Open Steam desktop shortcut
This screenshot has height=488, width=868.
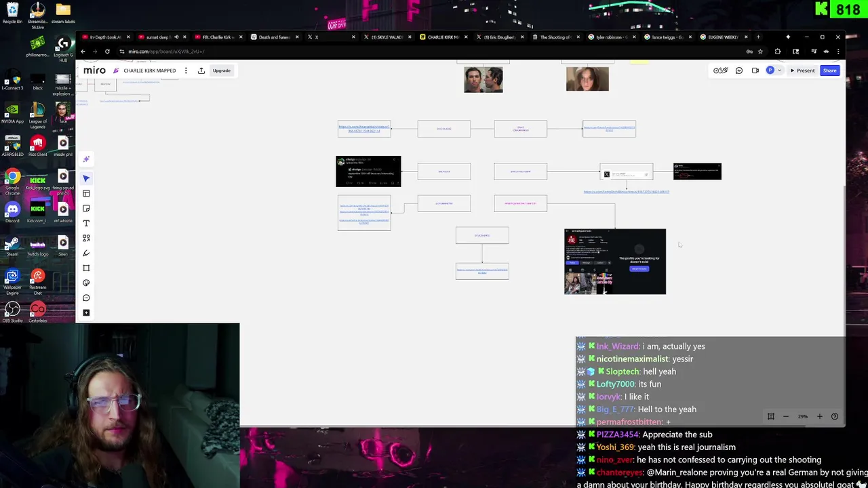(x=12, y=246)
